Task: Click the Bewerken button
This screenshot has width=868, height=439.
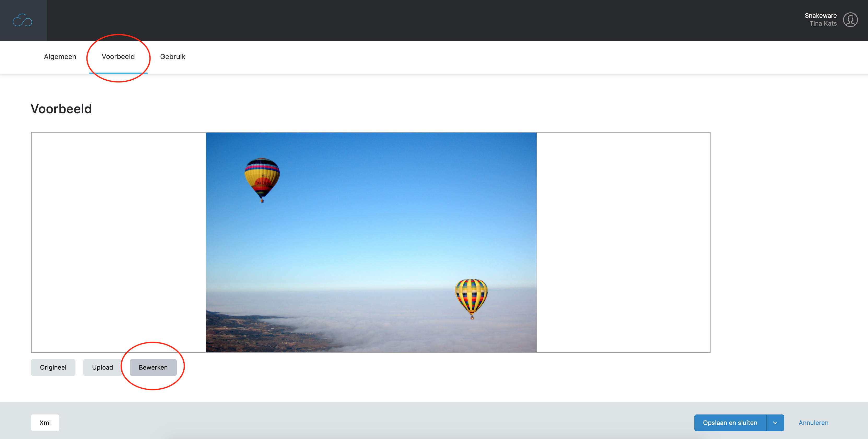Action: pyautogui.click(x=153, y=367)
